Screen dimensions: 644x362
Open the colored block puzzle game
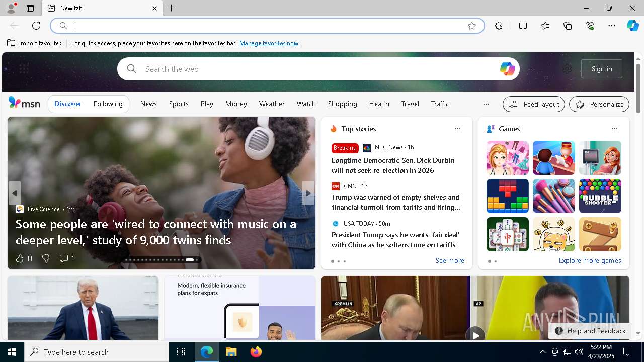coord(507,196)
